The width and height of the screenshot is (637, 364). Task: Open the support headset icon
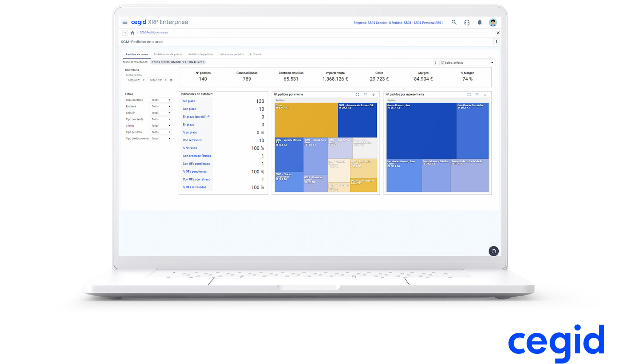[x=467, y=23]
